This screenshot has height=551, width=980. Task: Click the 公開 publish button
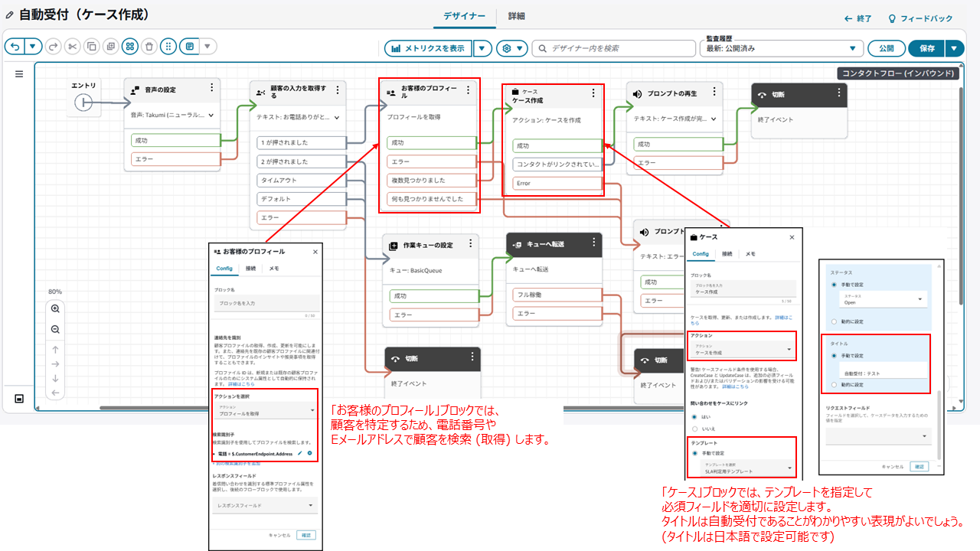886,48
